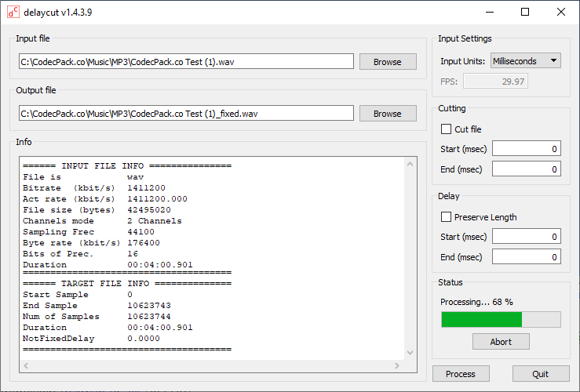Click the Info scroll left arrow
Screen dimensions: 580x392
[x=26, y=366]
